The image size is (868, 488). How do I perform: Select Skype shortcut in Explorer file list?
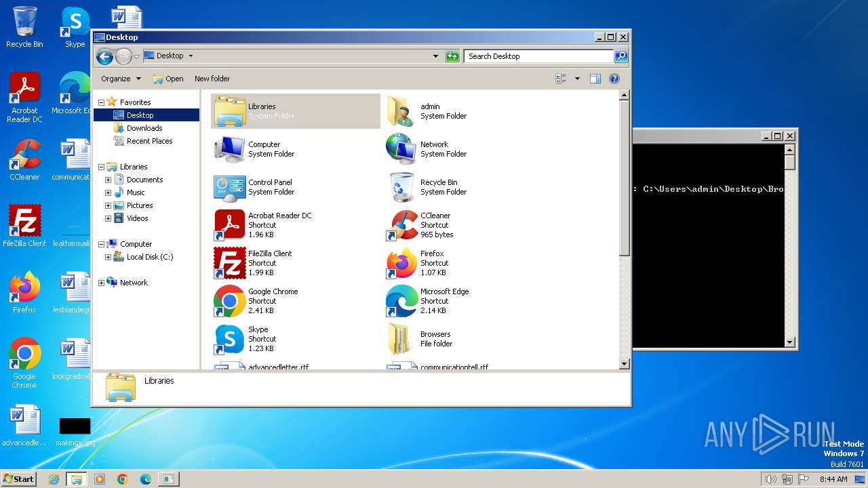pos(230,339)
